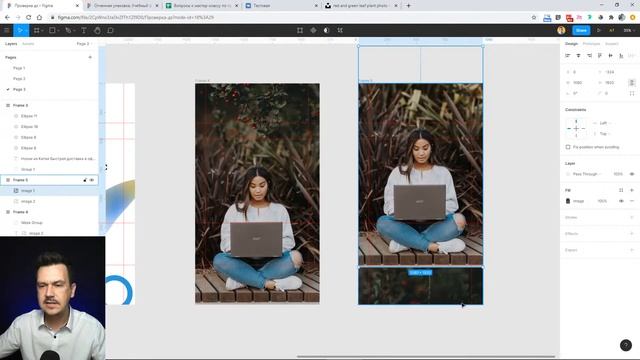The width and height of the screenshot is (640, 360).
Task: Open the help question mark button
Action: click(626, 345)
